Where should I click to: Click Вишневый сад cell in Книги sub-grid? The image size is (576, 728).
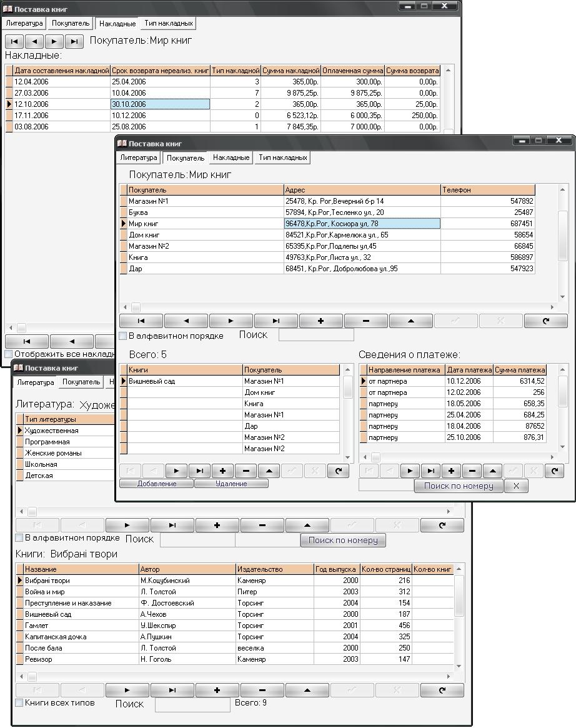click(185, 381)
